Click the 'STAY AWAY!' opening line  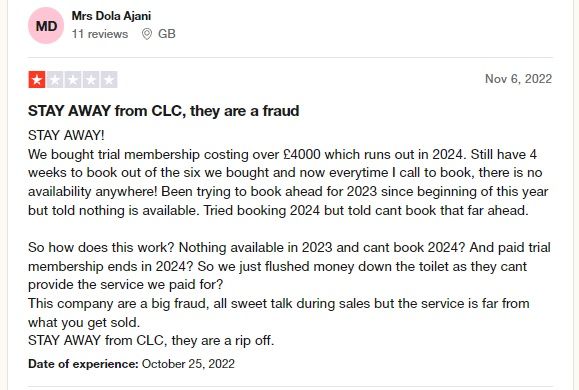coord(66,135)
